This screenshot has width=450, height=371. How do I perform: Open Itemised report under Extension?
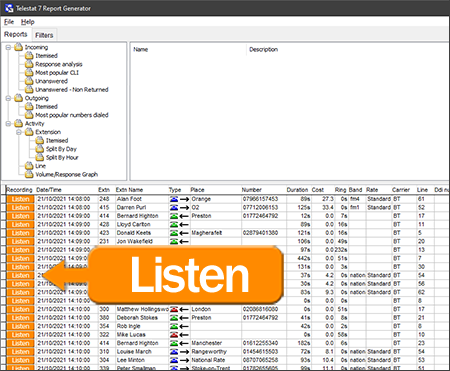[x=57, y=141]
